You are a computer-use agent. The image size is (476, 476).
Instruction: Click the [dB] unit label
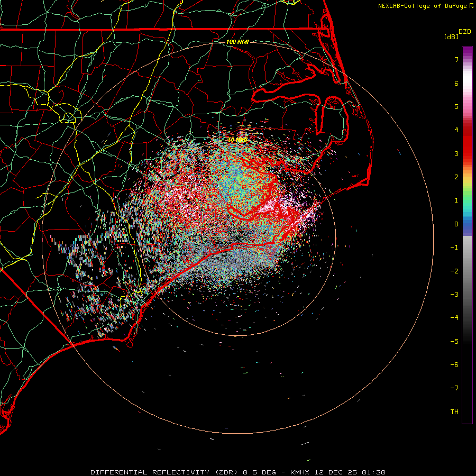point(451,36)
